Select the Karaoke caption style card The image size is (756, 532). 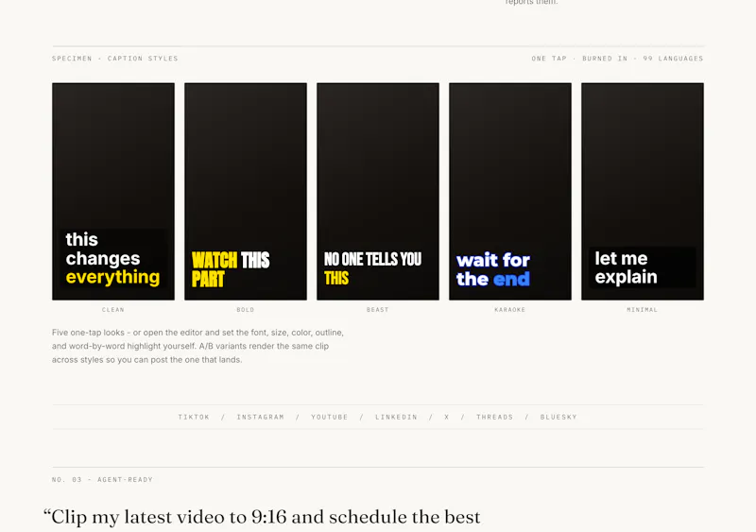coord(510,192)
